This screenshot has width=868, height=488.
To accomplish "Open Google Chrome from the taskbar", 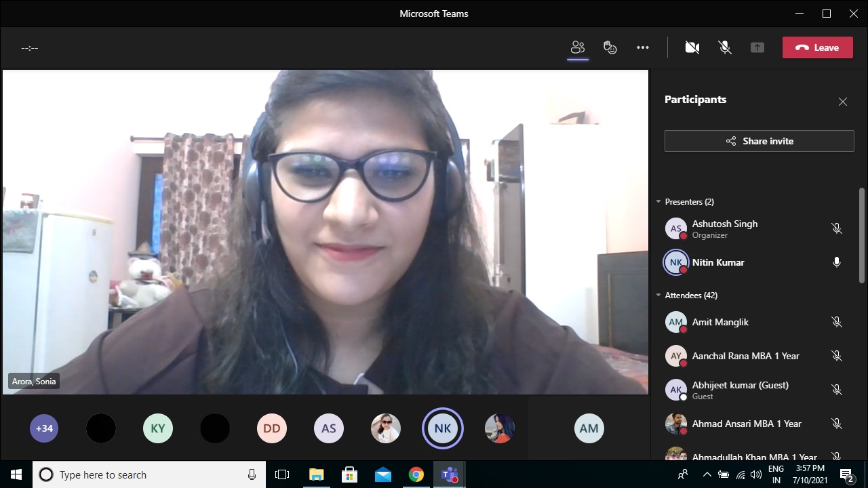I will click(416, 474).
